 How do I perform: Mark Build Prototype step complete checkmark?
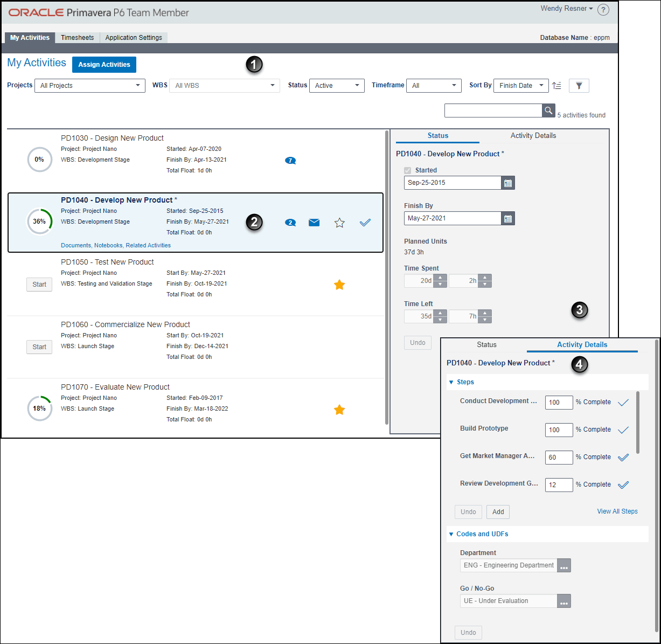(623, 430)
